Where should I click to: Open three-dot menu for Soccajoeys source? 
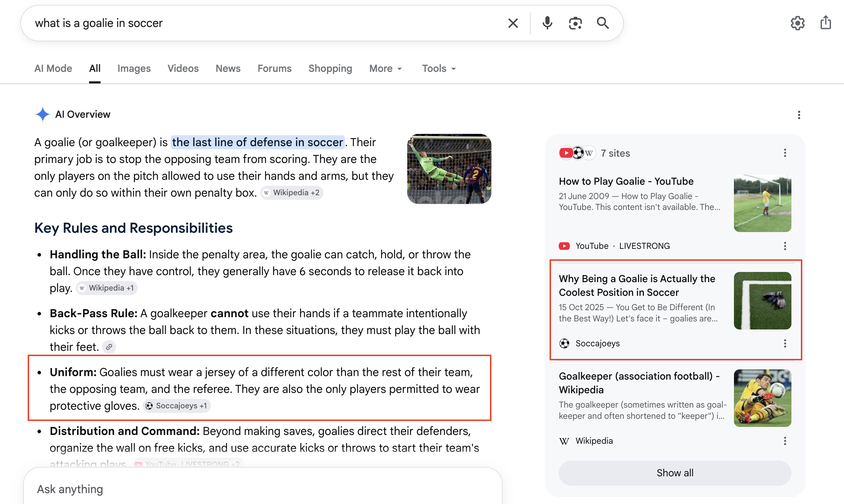[785, 343]
